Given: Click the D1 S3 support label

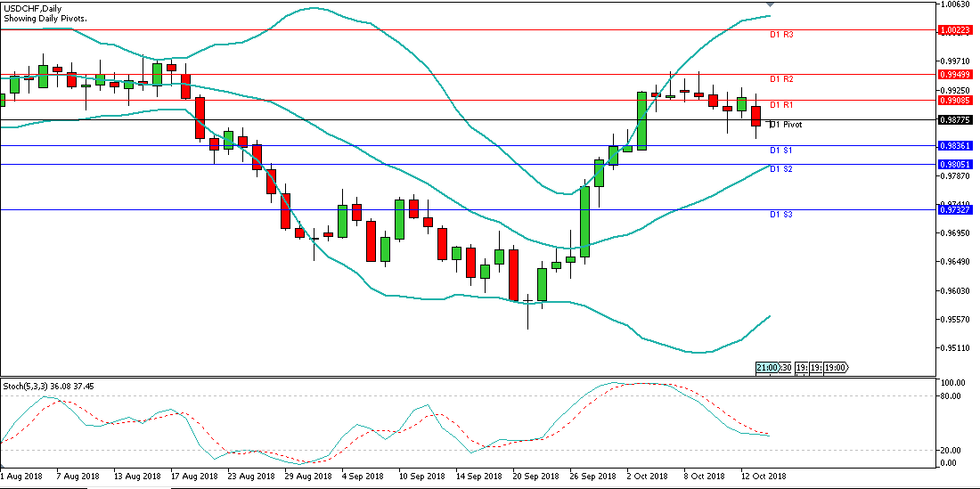Looking at the screenshot, I should click(781, 215).
